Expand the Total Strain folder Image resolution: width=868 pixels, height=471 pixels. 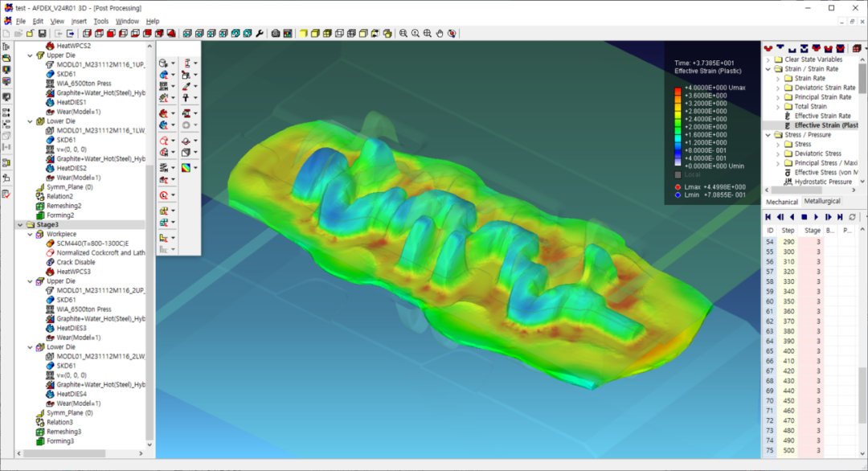(778, 107)
